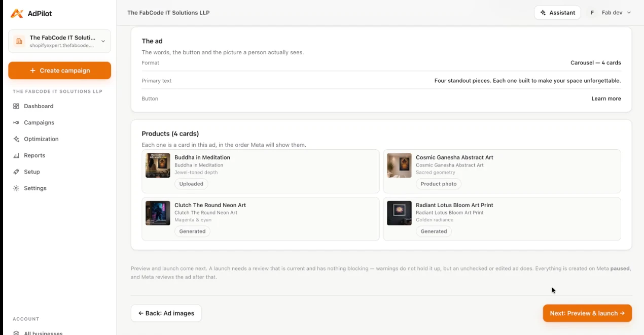Screen dimensions: 644x335
Task: Click the plus icon on Create campaign
Action: point(33,71)
